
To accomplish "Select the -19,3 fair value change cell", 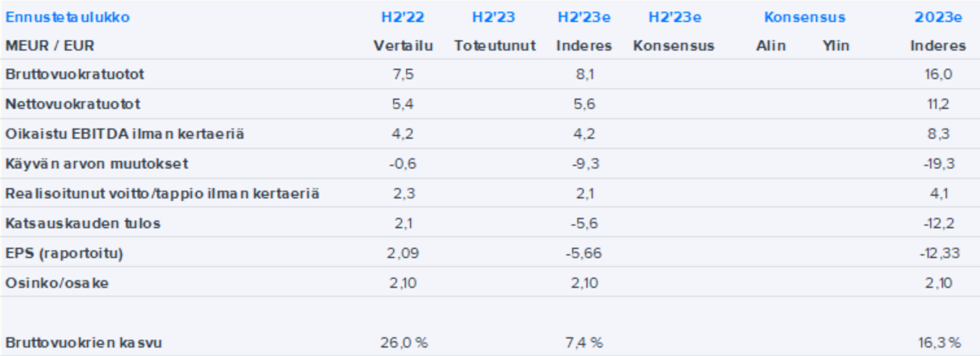I will [x=938, y=164].
